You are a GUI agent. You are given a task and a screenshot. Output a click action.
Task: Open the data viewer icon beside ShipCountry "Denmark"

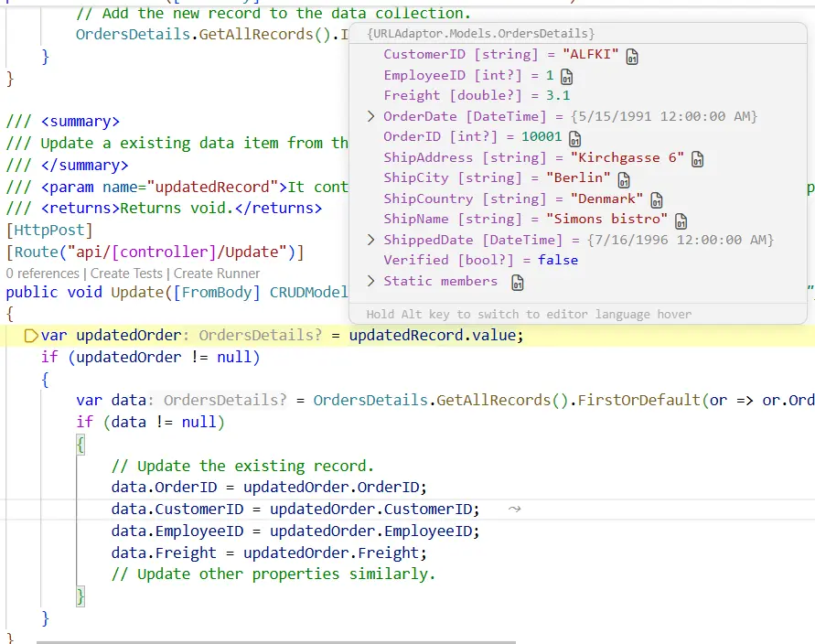pyautogui.click(x=657, y=200)
